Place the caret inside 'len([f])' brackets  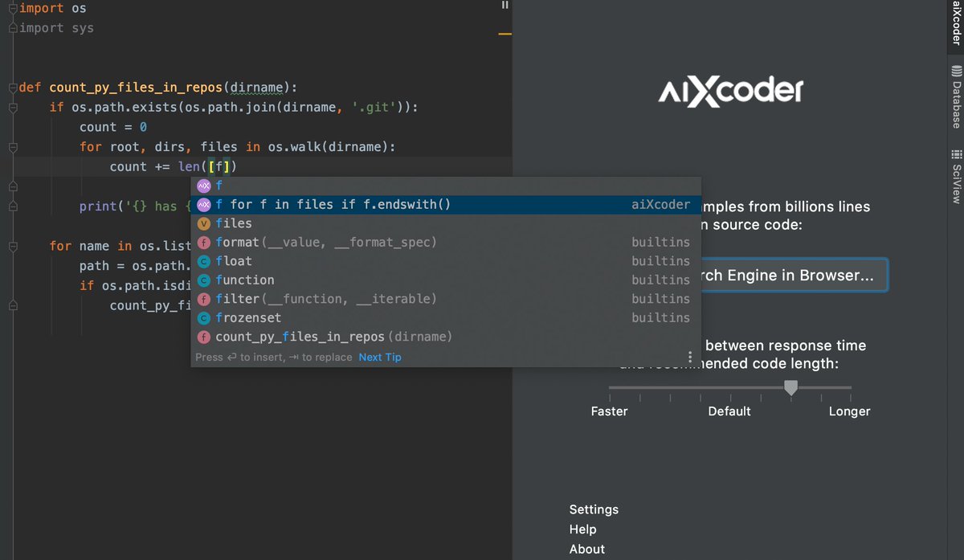point(219,167)
